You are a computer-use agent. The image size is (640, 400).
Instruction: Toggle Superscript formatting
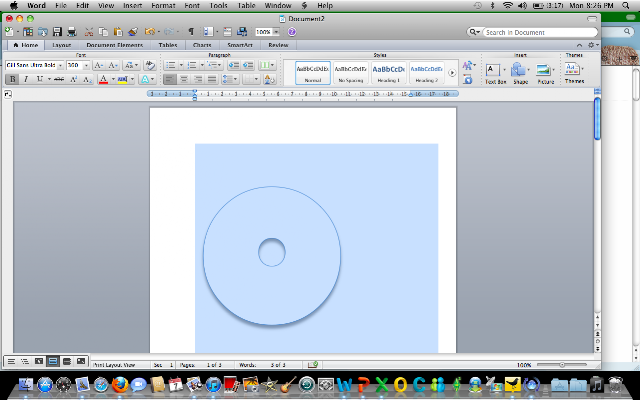[73, 79]
